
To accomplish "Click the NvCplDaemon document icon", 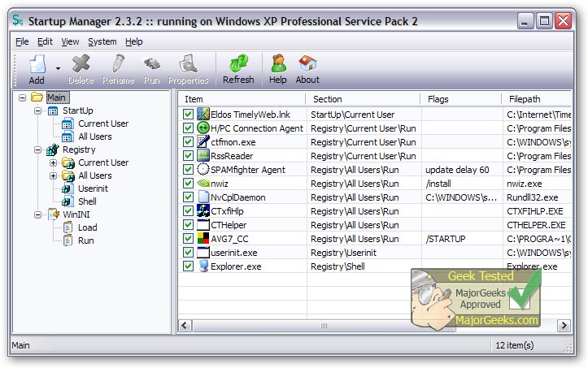I will click(203, 197).
